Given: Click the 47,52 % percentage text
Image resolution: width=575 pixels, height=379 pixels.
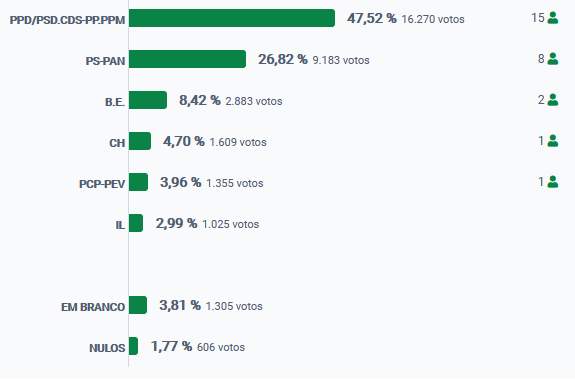Looking at the screenshot, I should [372, 18].
